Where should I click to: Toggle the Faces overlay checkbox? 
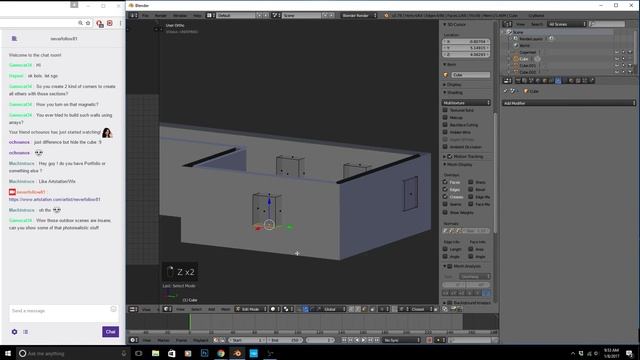[x=445, y=182]
